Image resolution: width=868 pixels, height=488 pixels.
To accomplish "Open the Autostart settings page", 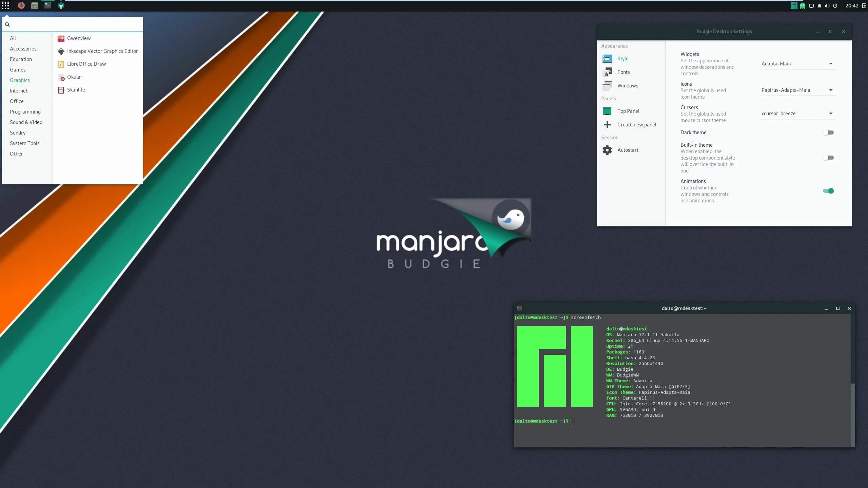I will [631, 150].
